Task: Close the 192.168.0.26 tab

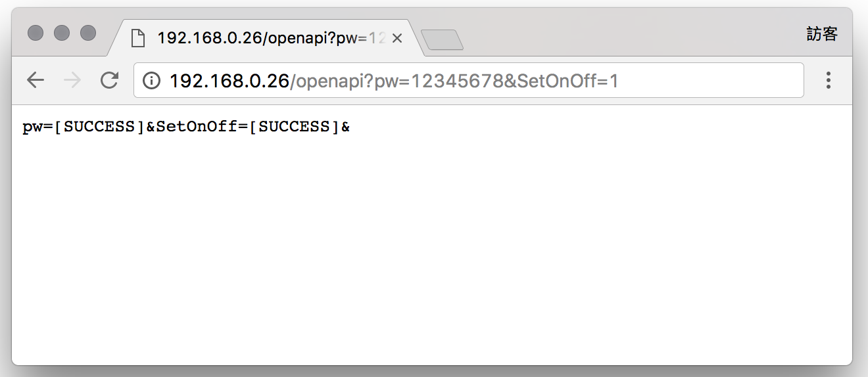Action: click(397, 39)
